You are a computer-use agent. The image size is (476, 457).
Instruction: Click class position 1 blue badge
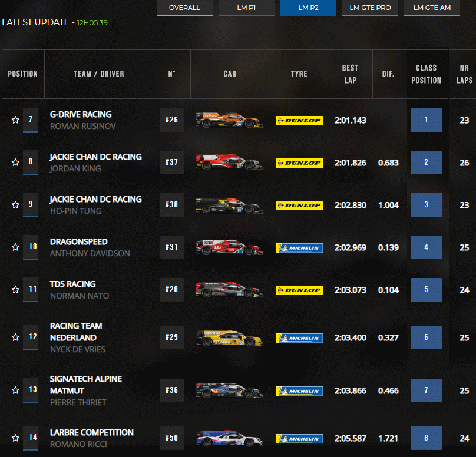(x=426, y=120)
